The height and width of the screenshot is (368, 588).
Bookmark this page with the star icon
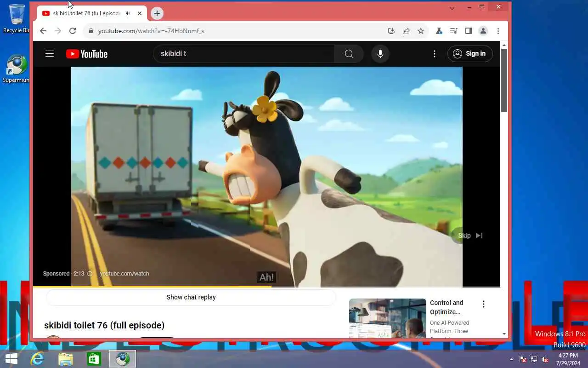click(x=421, y=31)
